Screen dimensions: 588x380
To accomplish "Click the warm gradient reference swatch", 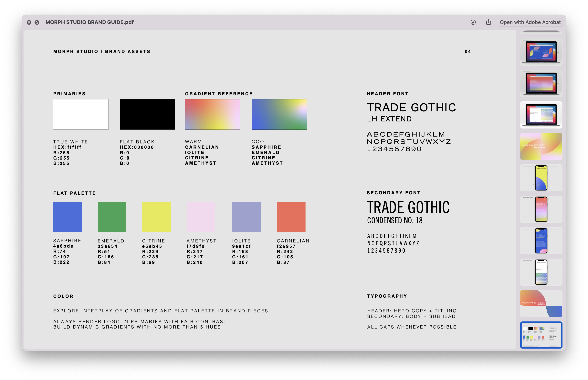I will [212, 114].
